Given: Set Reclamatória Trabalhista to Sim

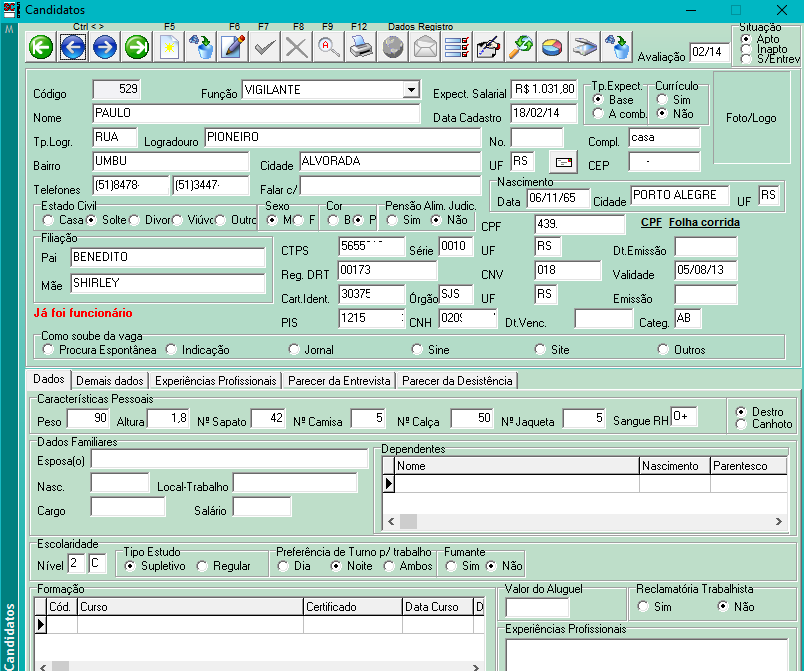Looking at the screenshot, I should coord(643,606).
